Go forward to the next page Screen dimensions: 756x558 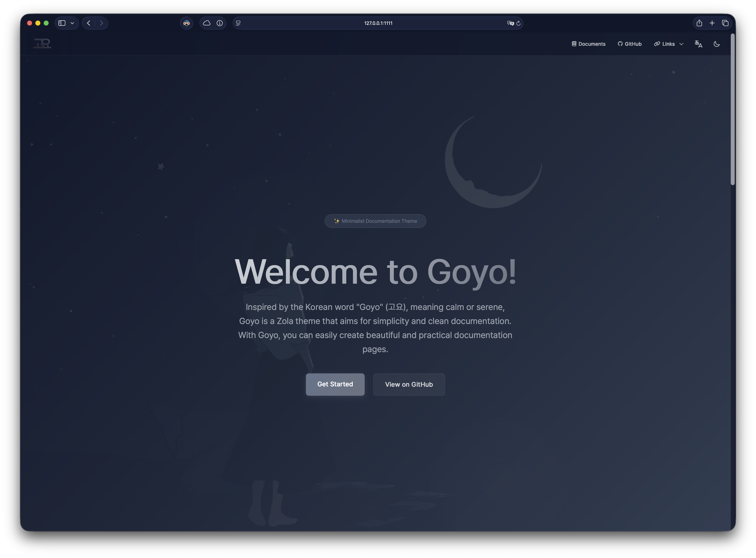tap(101, 23)
